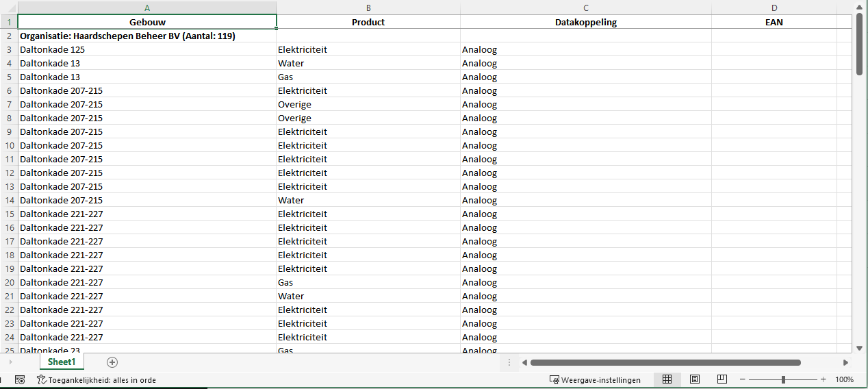Select column B header
The width and height of the screenshot is (868, 389).
pos(368,8)
